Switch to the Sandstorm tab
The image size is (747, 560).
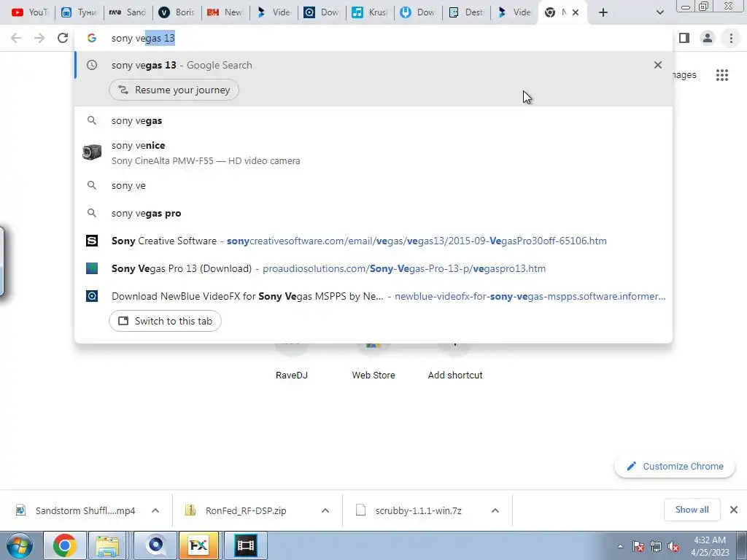click(x=127, y=12)
